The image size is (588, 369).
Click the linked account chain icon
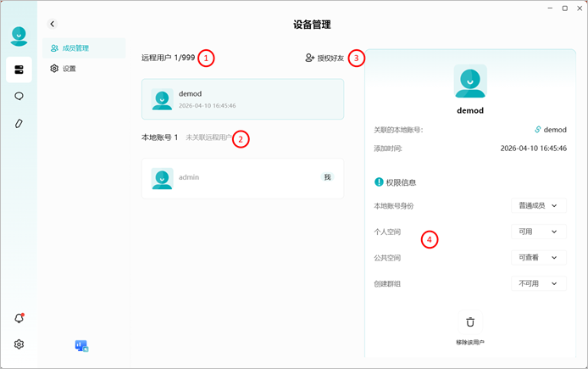[537, 130]
